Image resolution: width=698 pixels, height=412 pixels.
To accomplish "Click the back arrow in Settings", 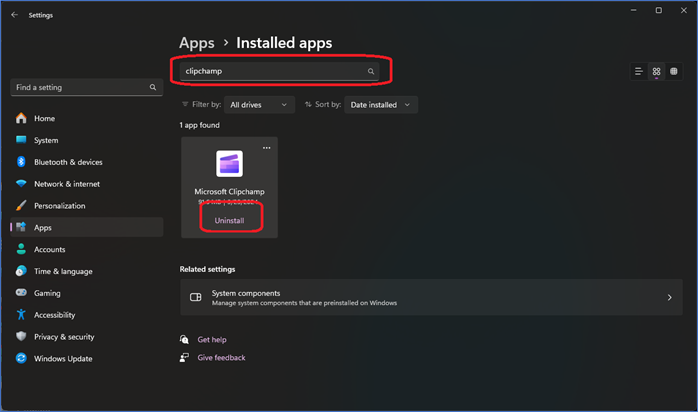I will click(x=14, y=15).
